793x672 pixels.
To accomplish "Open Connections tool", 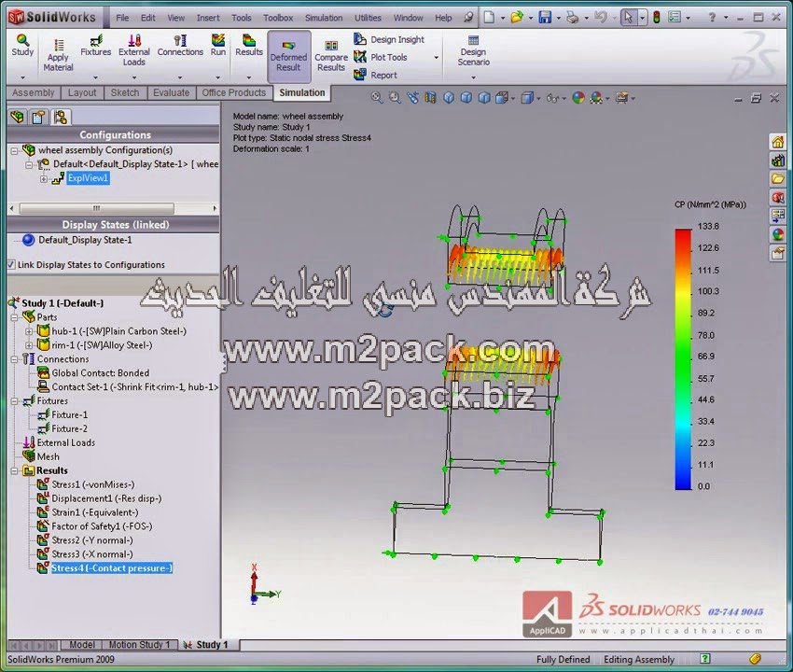I will [x=180, y=45].
